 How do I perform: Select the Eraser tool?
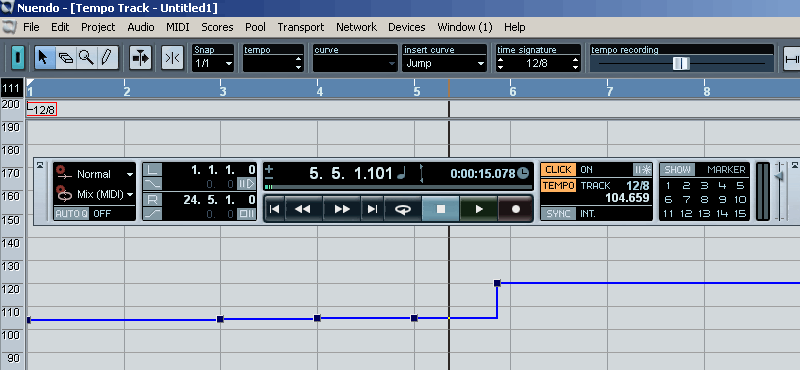[x=65, y=58]
